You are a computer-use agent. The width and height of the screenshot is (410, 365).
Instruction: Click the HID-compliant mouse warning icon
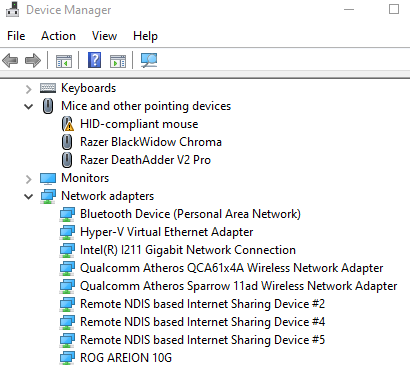(x=68, y=124)
